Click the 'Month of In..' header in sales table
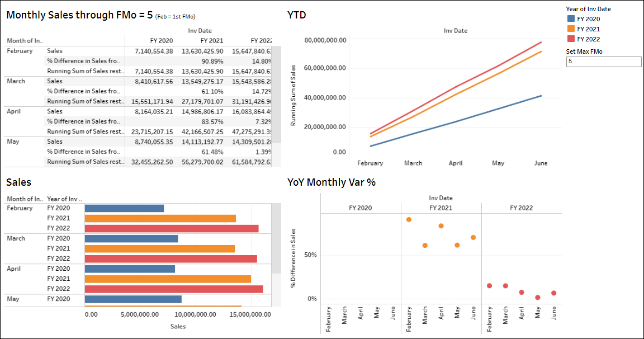The width and height of the screenshot is (644, 339). click(x=25, y=41)
